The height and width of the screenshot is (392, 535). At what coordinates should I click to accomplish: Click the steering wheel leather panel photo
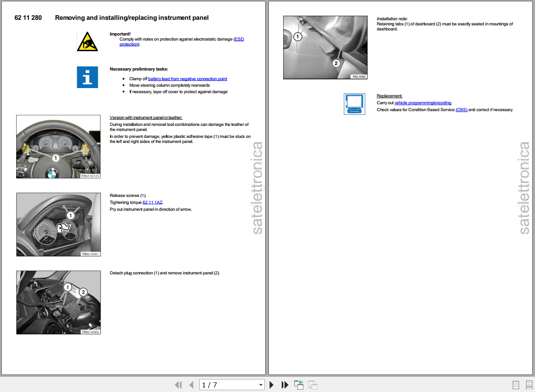coord(59,147)
